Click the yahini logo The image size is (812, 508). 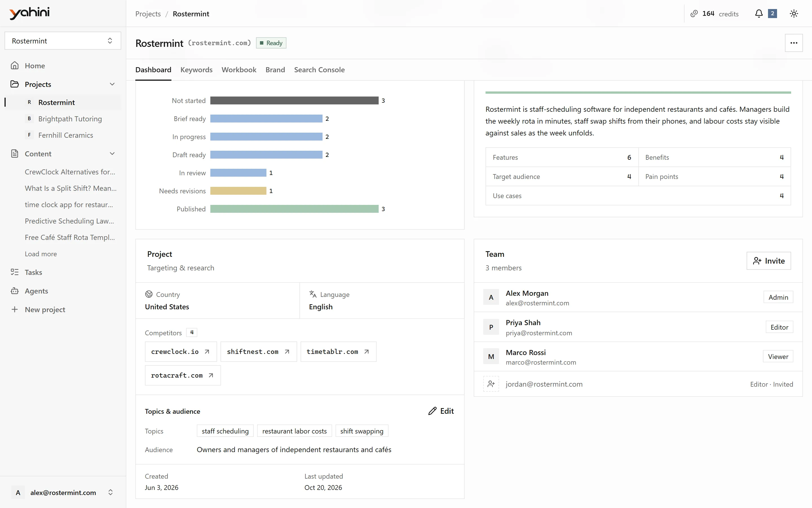30,13
